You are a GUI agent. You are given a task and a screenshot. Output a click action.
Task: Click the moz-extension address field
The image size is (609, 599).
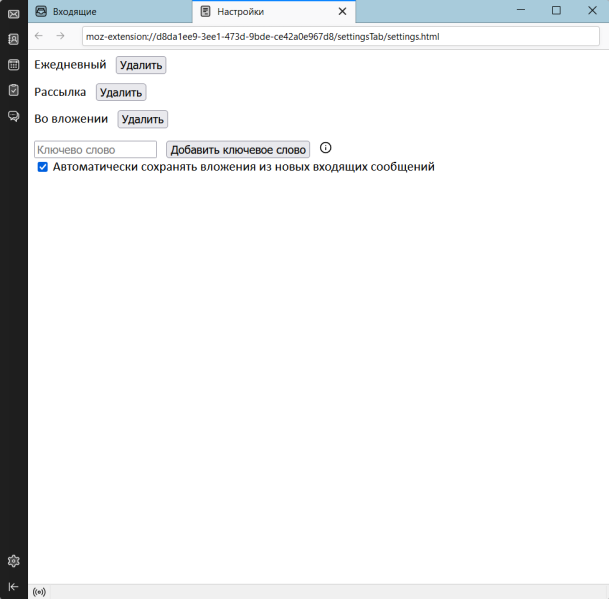340,37
